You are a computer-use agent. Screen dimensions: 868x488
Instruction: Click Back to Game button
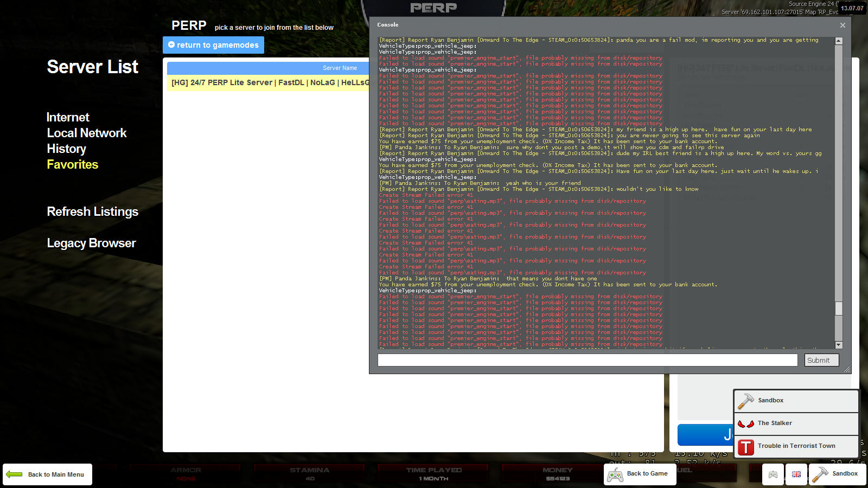(x=640, y=474)
